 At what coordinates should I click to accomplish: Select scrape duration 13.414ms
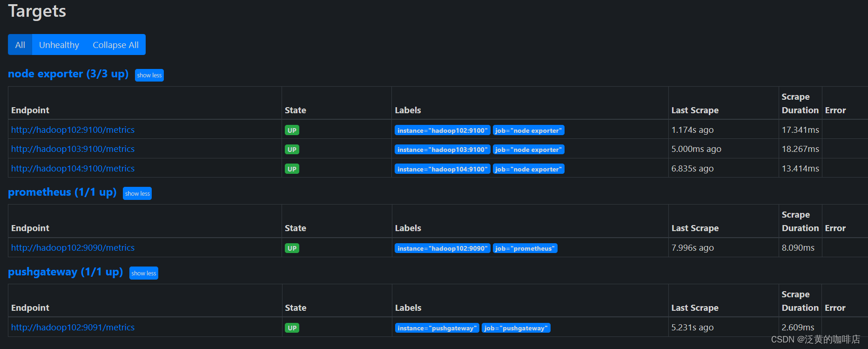tap(801, 169)
